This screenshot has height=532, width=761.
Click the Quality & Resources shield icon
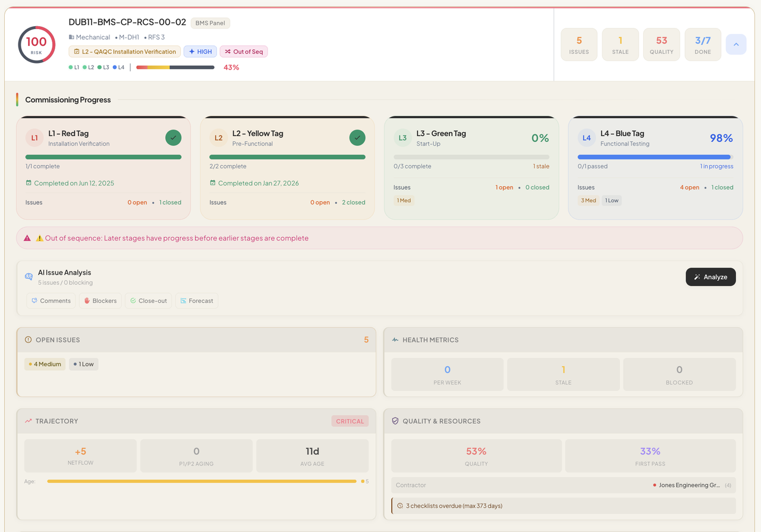click(395, 421)
